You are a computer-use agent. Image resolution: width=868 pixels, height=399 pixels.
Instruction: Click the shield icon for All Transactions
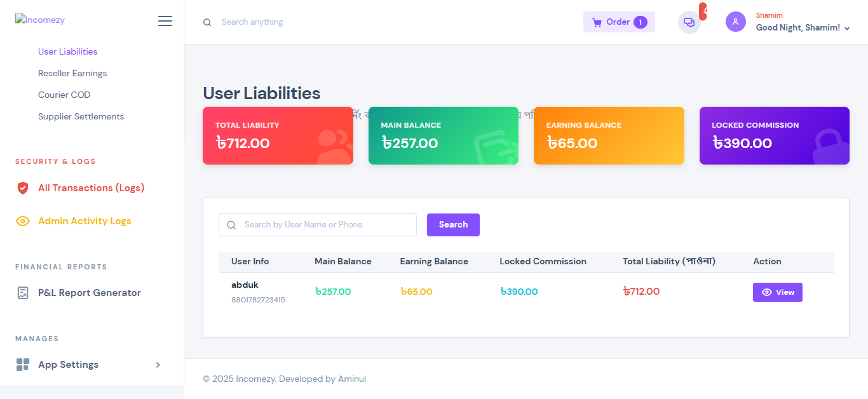tap(23, 188)
